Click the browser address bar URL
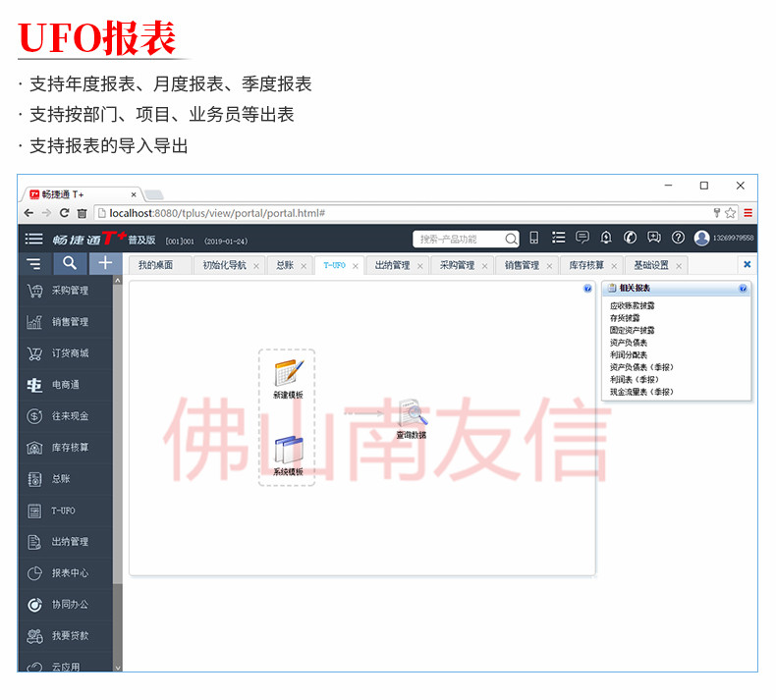This screenshot has width=776, height=700. click(x=217, y=213)
